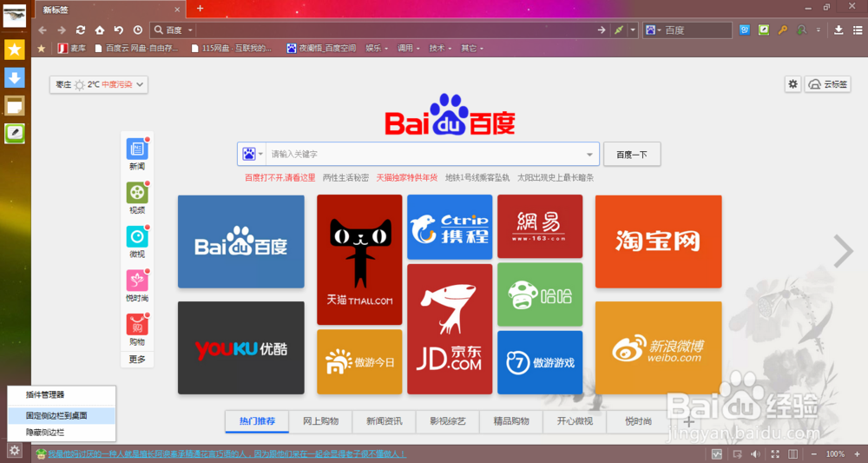This screenshot has height=463, width=868.
Task: Go back to the previous page
Action: click(x=43, y=30)
